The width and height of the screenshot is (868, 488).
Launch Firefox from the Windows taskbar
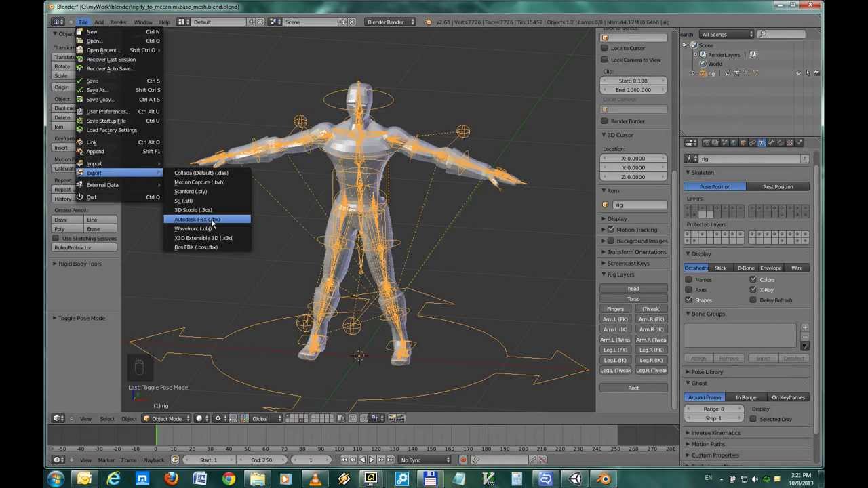pyautogui.click(x=171, y=479)
